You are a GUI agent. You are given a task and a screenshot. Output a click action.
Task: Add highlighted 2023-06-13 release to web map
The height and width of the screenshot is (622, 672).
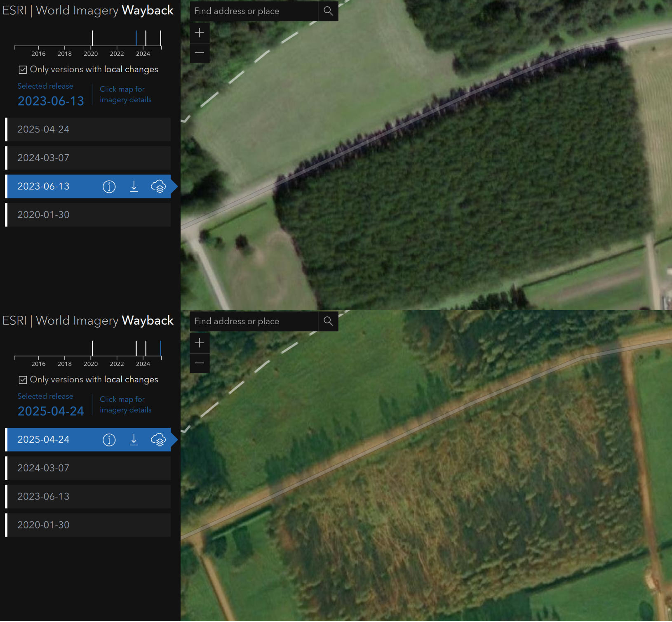tap(158, 186)
